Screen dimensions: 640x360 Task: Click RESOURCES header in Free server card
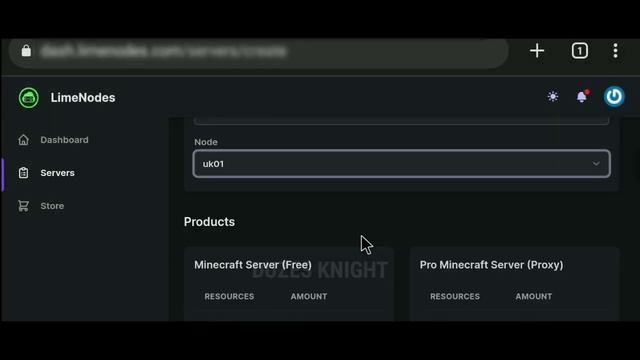tap(229, 297)
